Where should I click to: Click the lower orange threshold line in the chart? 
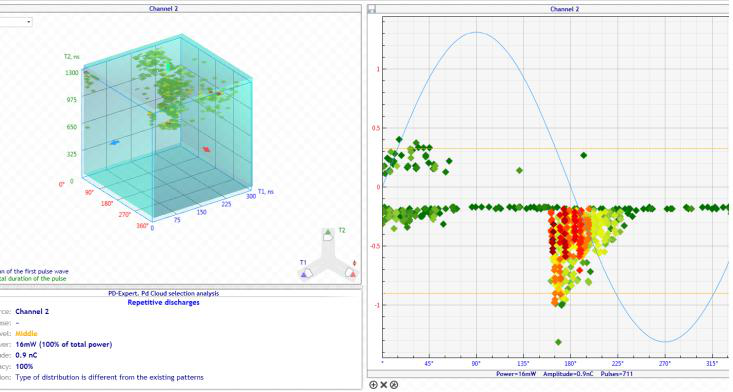tap(555, 293)
